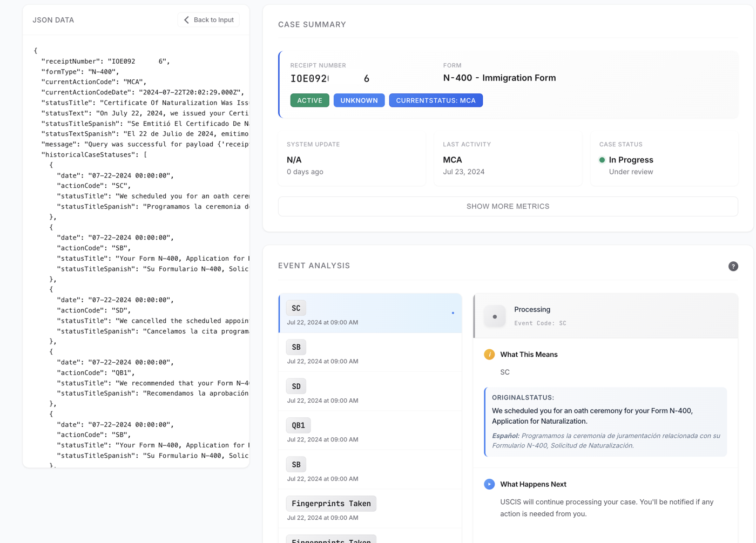Image resolution: width=756 pixels, height=543 pixels.
Task: Click the "Event Code: SC" text
Action: (540, 323)
